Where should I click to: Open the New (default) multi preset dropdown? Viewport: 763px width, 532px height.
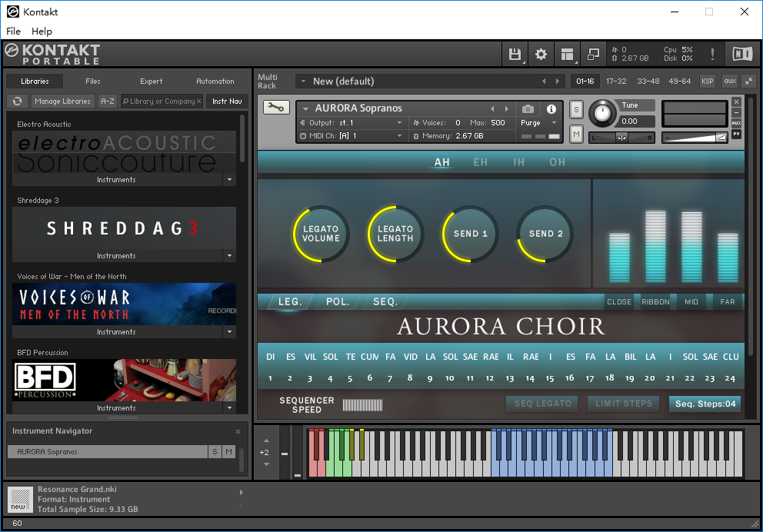303,81
